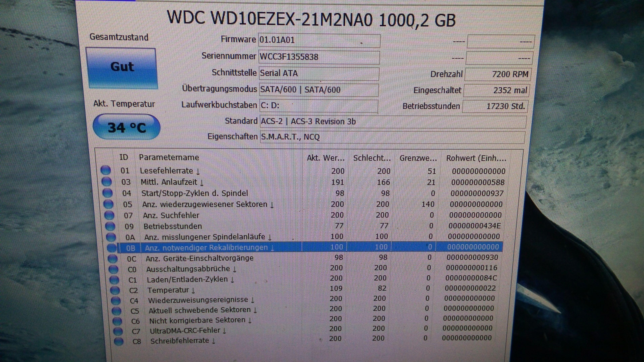
Task: Click the ID column header
Action: click(x=123, y=157)
